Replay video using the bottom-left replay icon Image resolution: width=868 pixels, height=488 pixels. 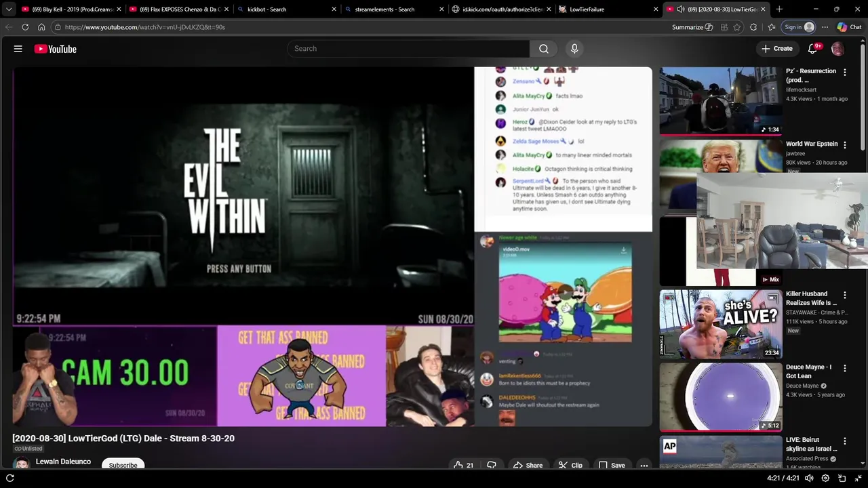coord(10,478)
